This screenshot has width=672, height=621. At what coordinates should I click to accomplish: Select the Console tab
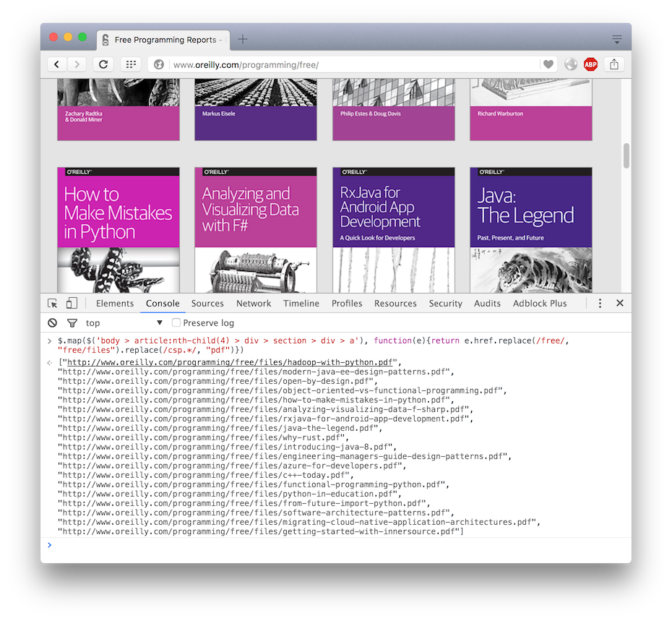point(163,303)
